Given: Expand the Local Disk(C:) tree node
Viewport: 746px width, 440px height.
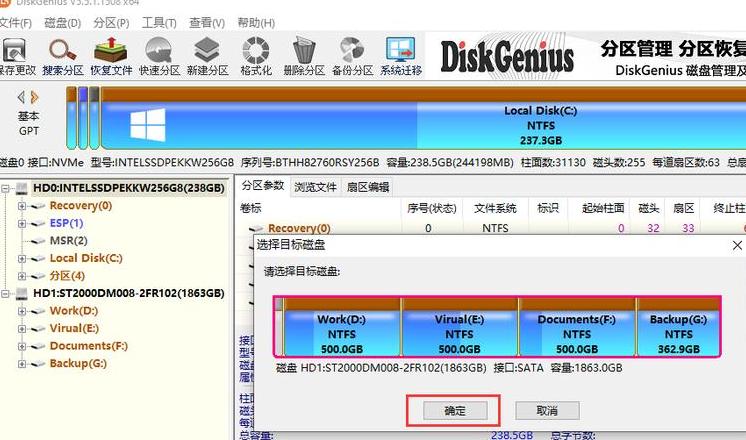Looking at the screenshot, I should click(x=21, y=259).
